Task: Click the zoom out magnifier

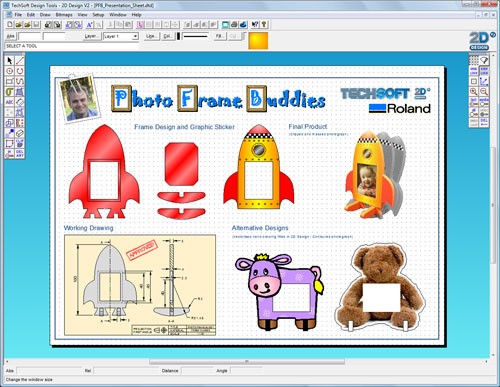Action: 484,91
